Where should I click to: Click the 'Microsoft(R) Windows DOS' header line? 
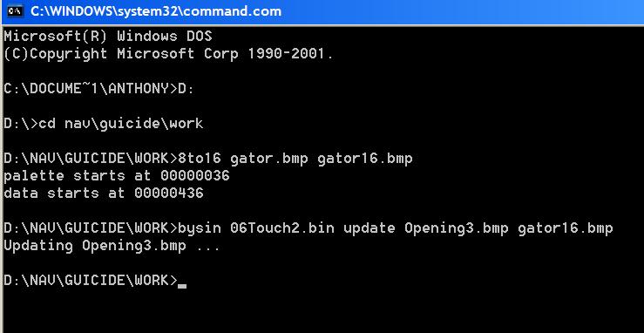click(108, 37)
